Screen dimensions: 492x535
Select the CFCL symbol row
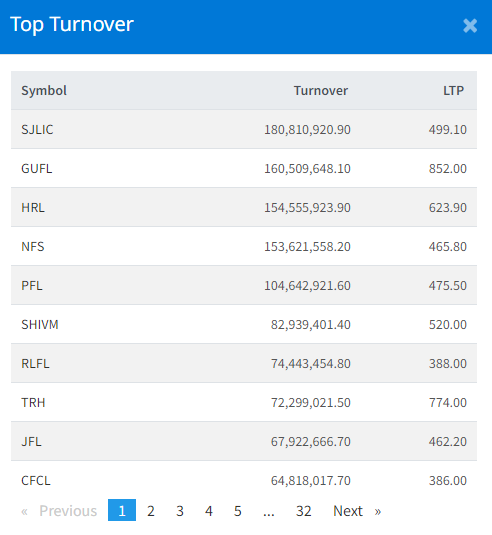tap(244, 480)
